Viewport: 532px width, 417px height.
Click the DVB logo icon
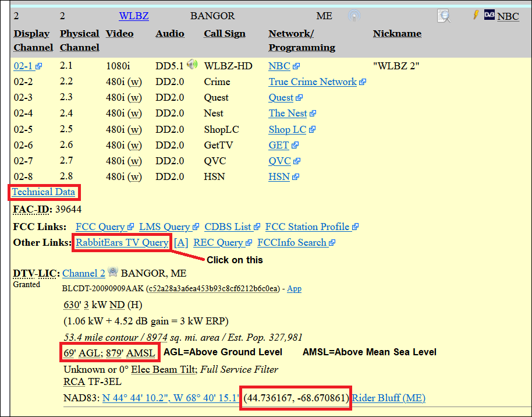pyautogui.click(x=490, y=15)
